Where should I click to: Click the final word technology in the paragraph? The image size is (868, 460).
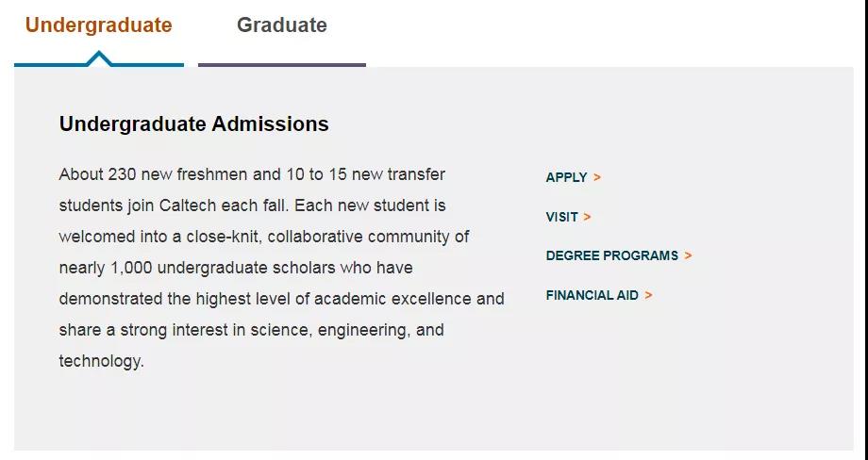(101, 361)
